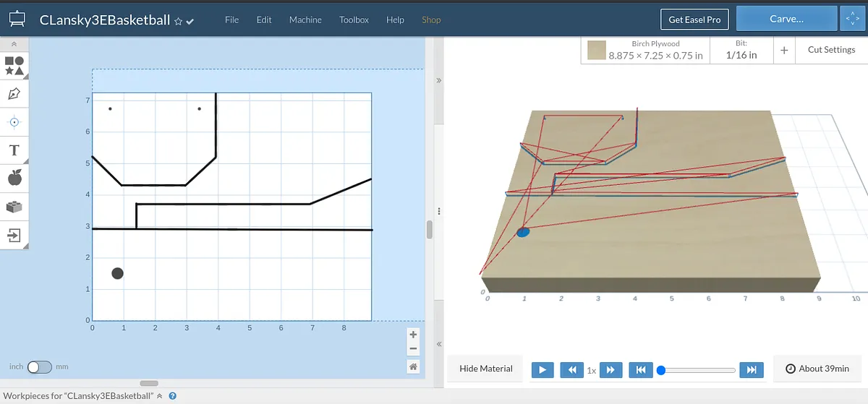Play the toolpath simulation
This screenshot has height=404, width=868.
click(542, 370)
